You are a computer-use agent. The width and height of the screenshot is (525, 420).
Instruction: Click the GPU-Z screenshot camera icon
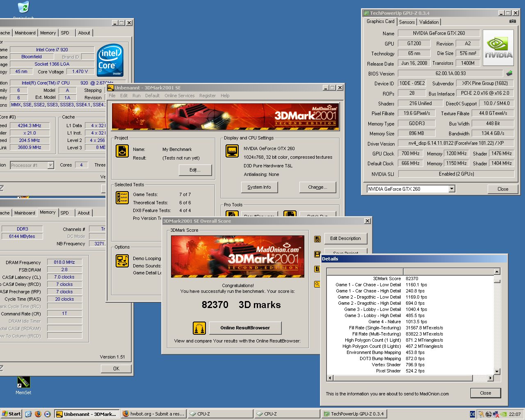pos(512,21)
